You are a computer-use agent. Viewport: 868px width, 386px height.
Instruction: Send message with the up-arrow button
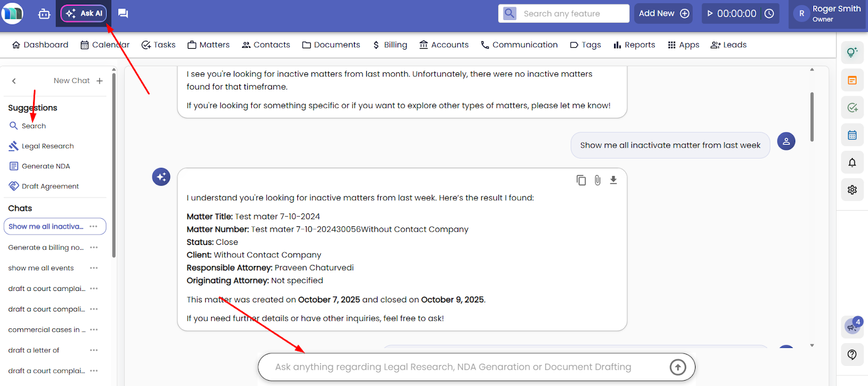point(678,368)
